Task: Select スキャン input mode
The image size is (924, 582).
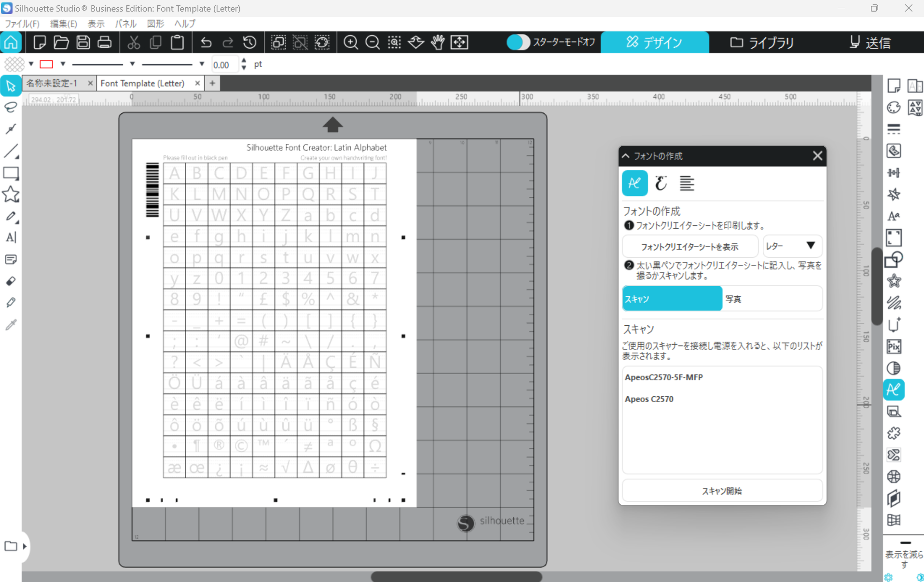Action: [672, 299]
